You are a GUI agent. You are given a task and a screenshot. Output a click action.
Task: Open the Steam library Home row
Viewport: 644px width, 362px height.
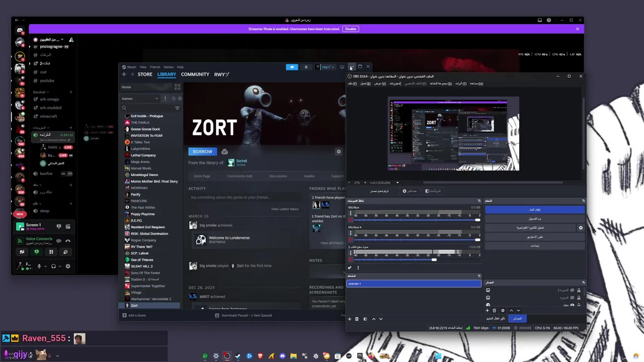coord(146,87)
